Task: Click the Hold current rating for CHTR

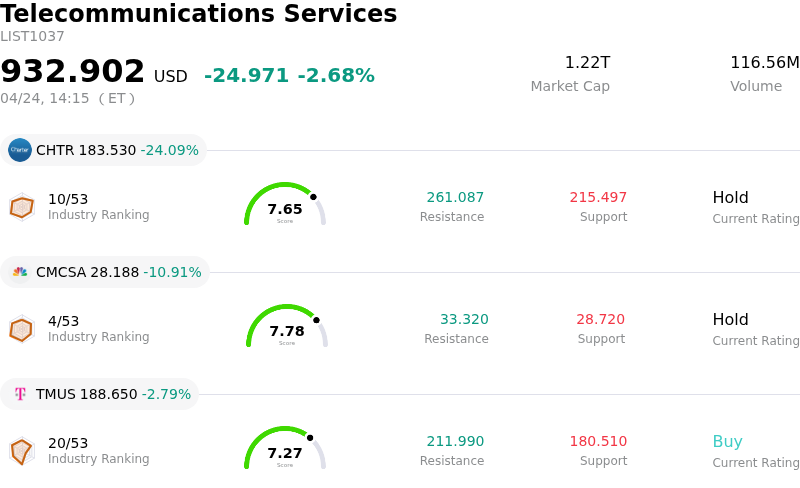Action: click(730, 198)
